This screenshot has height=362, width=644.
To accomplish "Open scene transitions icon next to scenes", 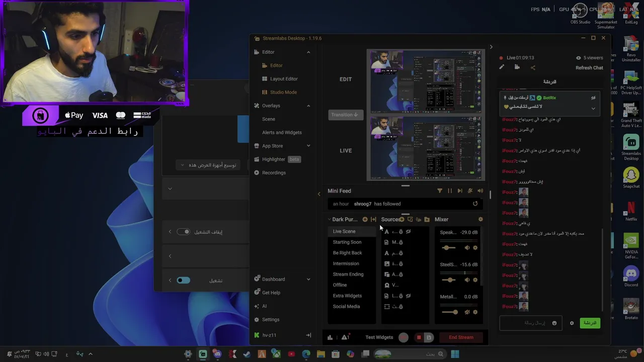I will coord(373,219).
